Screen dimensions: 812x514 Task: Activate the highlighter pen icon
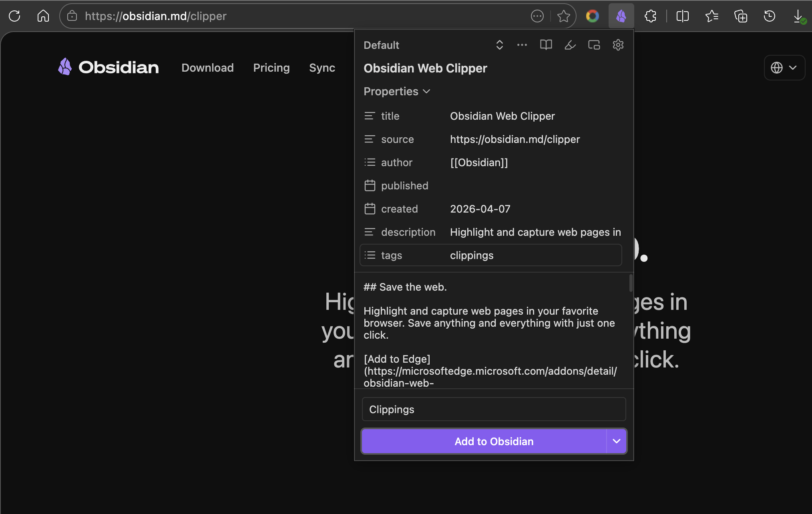point(570,45)
